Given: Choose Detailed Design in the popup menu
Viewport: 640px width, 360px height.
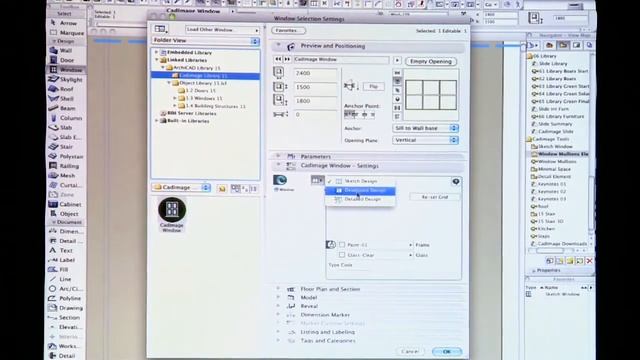Looking at the screenshot, I should coord(360,199).
